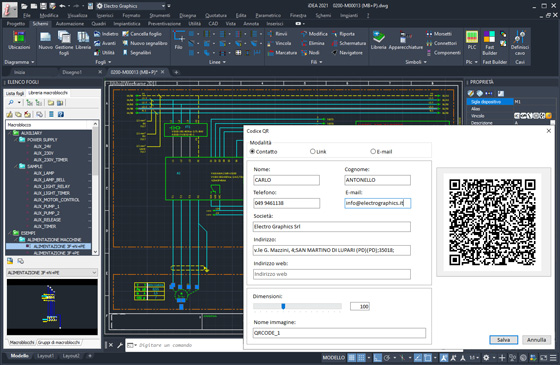Click the Nome immagine field QRCODE_1
Screen dimensions: 560x365
point(339,333)
